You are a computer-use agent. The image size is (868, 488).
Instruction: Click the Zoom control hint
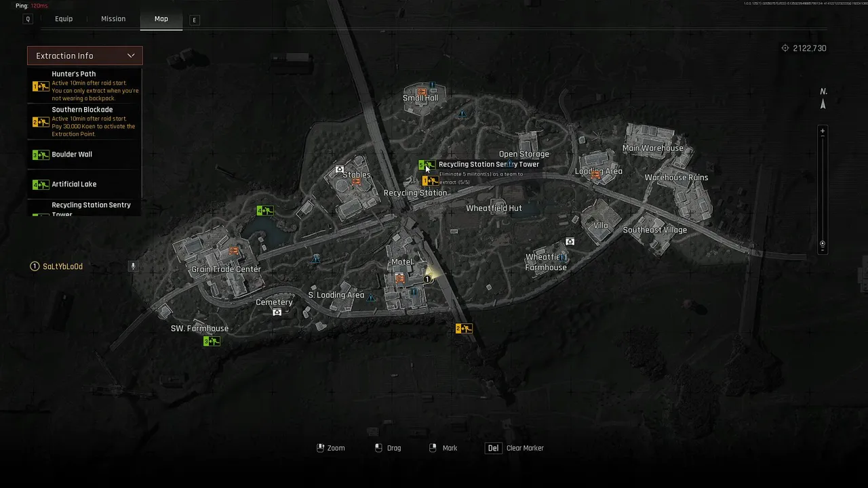331,448
